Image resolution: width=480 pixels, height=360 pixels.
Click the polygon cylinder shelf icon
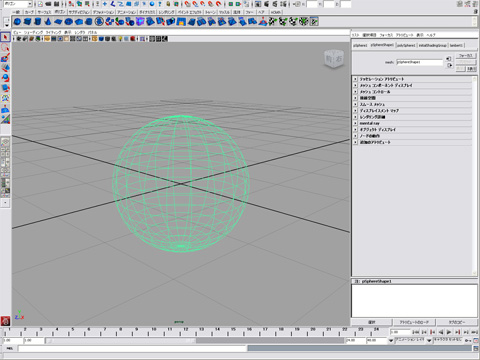38,22
